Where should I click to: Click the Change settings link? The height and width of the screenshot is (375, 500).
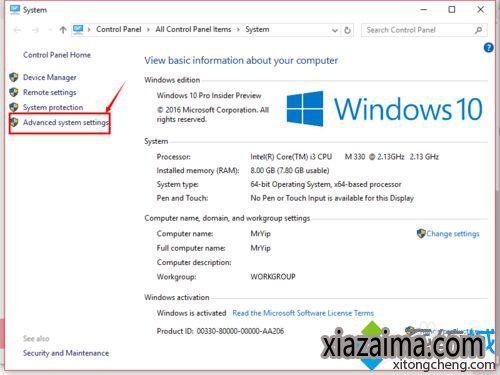[453, 234]
